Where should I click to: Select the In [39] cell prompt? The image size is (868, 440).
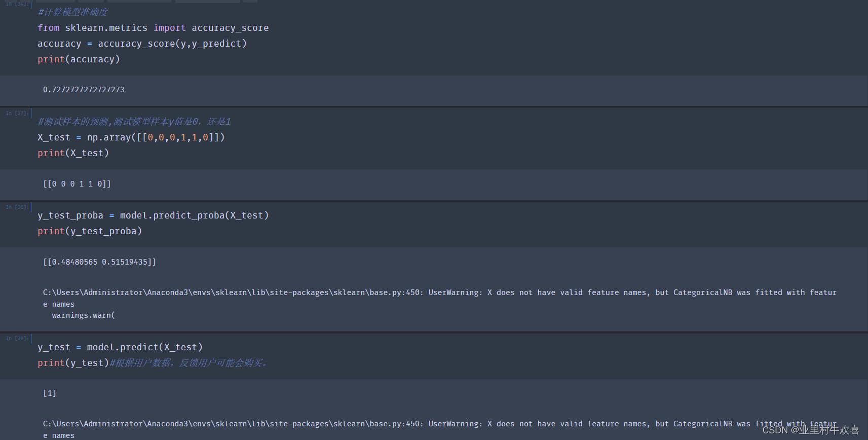coord(17,339)
